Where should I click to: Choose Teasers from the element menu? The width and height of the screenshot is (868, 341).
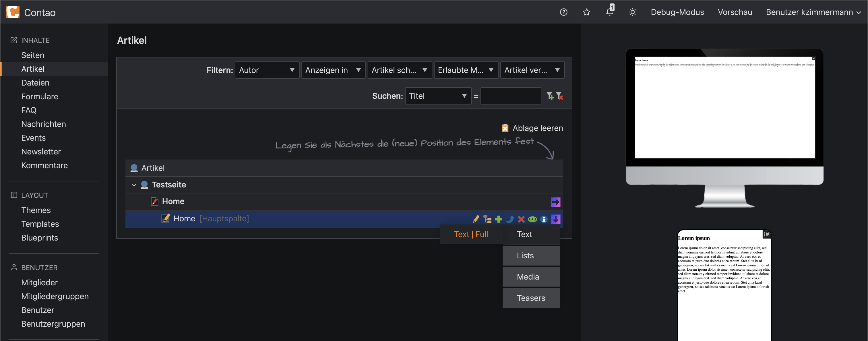click(531, 298)
